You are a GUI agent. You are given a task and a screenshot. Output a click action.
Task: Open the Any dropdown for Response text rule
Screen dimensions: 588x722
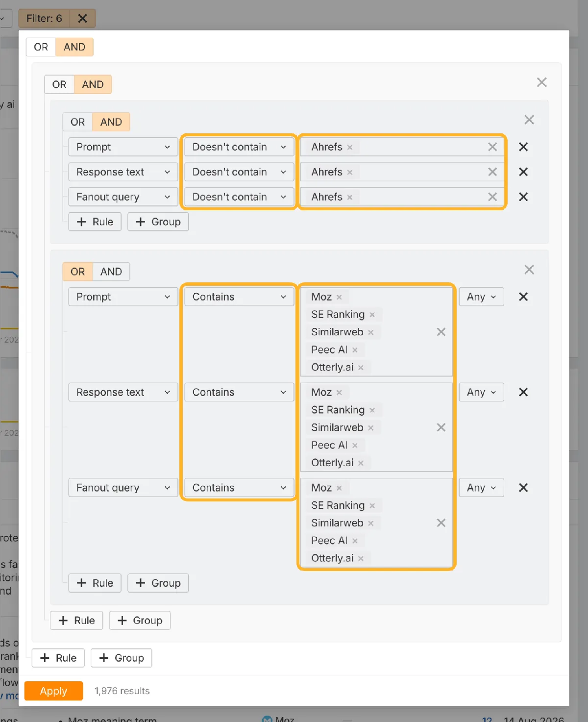[481, 392]
